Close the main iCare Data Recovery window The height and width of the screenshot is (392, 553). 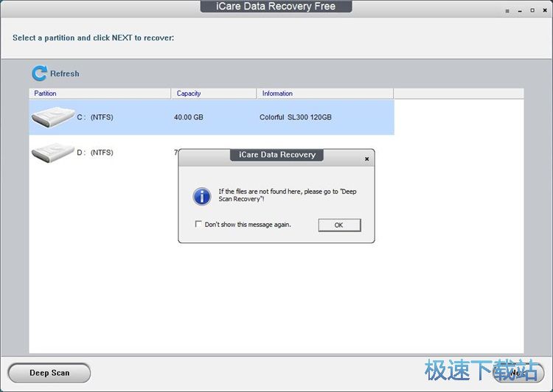click(x=545, y=10)
